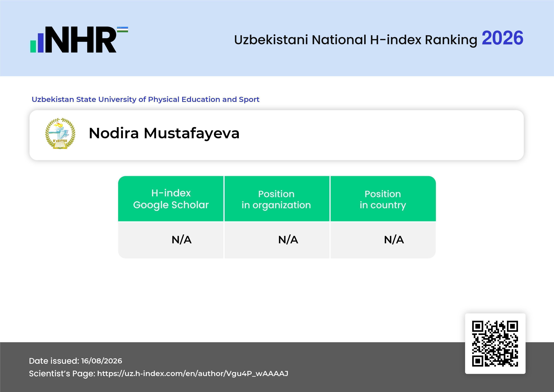Click the N/A value under country position
This screenshot has height=392, width=554.
pyautogui.click(x=394, y=240)
